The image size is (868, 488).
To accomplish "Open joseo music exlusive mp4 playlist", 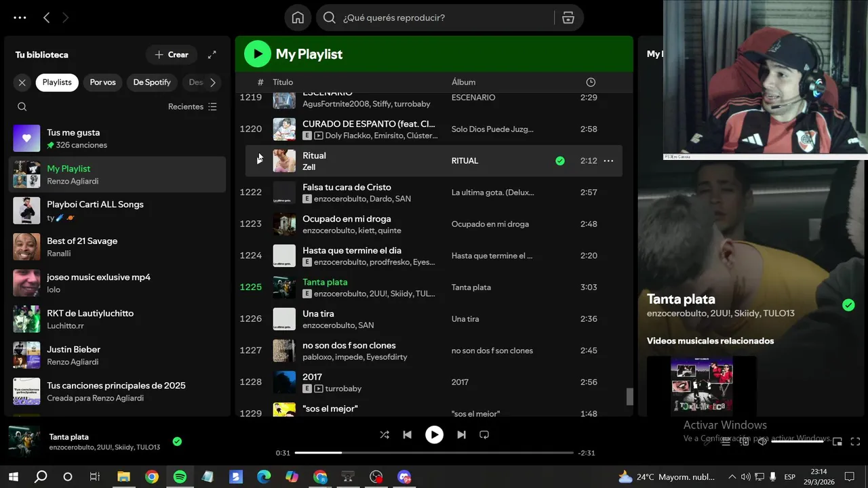I will tap(117, 283).
